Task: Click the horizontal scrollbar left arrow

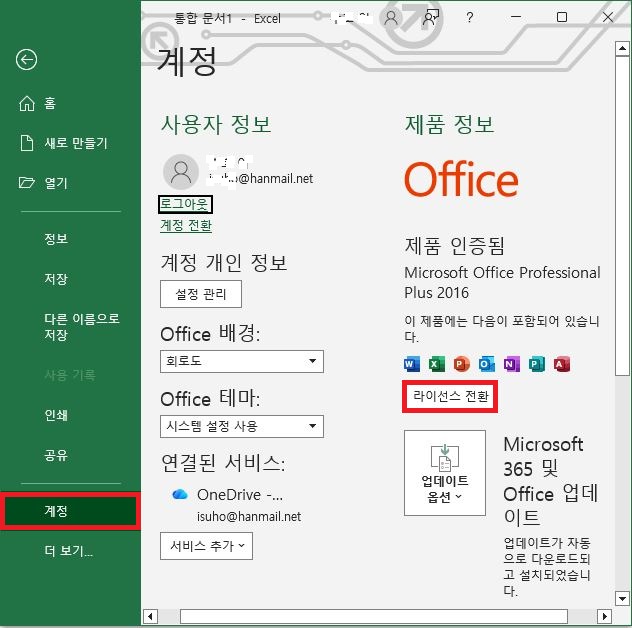Action: click(150, 616)
